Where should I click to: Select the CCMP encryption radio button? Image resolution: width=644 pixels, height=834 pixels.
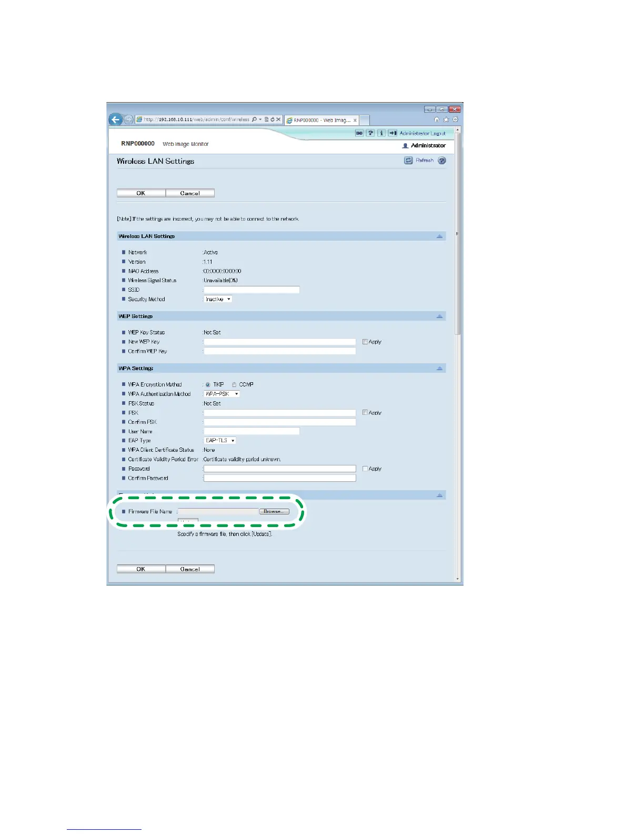pyautogui.click(x=234, y=385)
